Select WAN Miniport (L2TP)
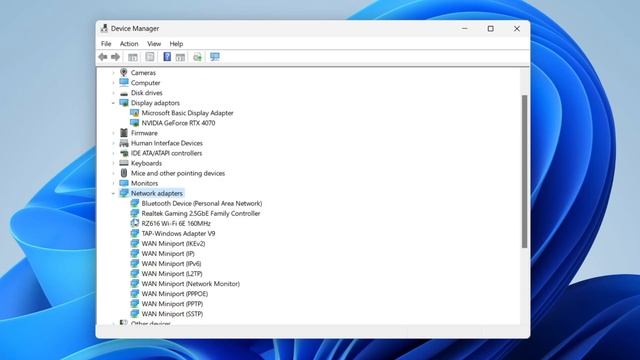Viewport: 640px width, 360px height. [172, 273]
